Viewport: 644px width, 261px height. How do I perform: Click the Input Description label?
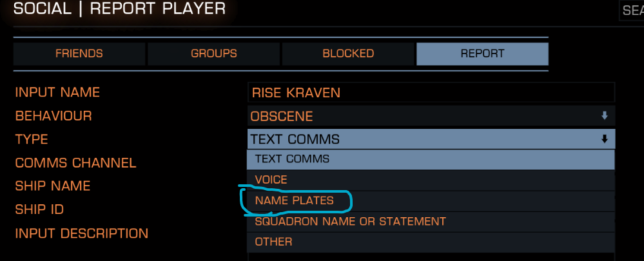[81, 233]
